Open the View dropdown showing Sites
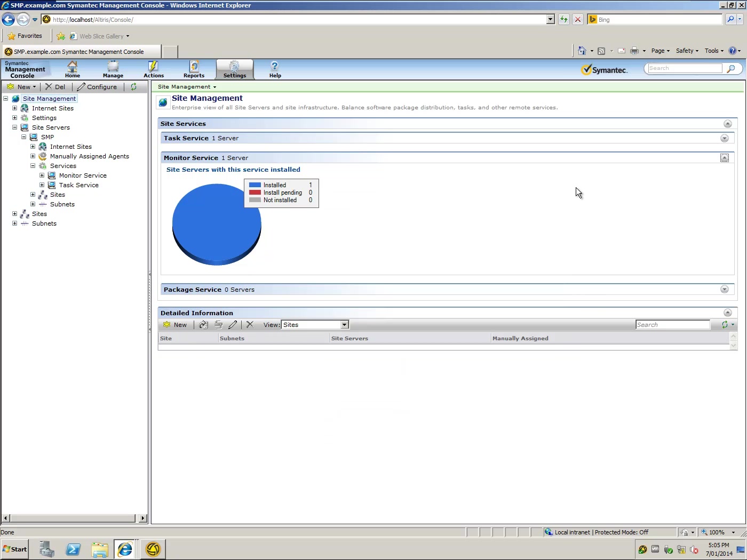Screen dimensions: 747x560 315,324
